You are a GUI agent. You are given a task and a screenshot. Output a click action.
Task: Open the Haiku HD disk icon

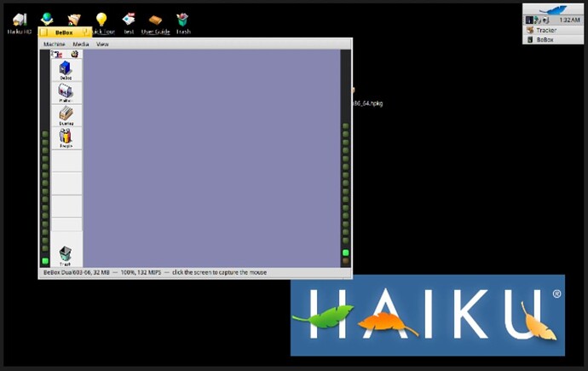(x=20, y=20)
